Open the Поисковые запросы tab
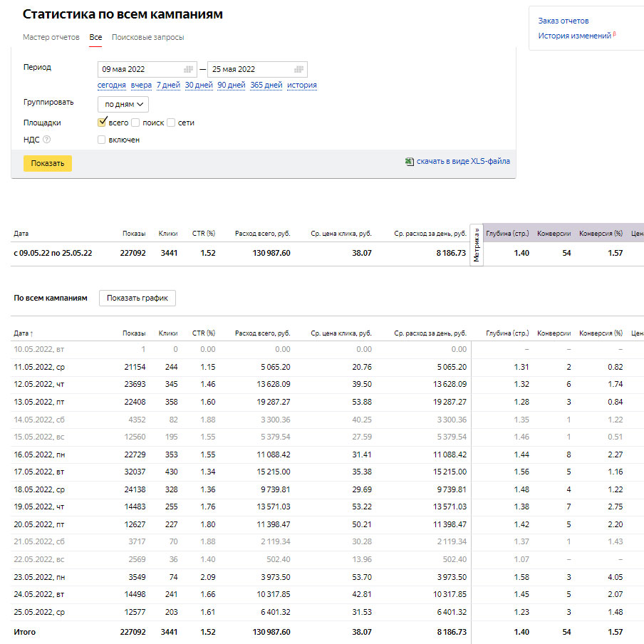This screenshot has width=644, height=644. [147, 37]
